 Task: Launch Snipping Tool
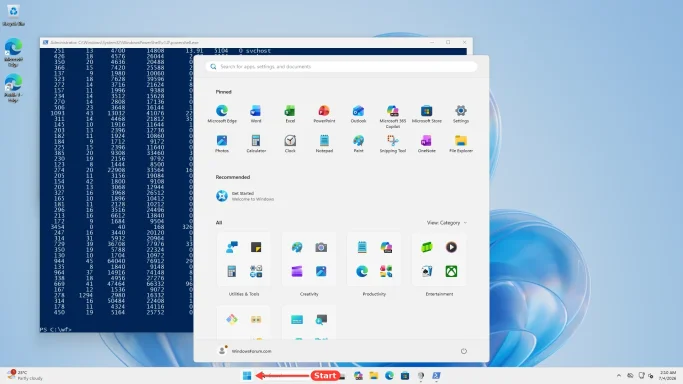(x=392, y=143)
